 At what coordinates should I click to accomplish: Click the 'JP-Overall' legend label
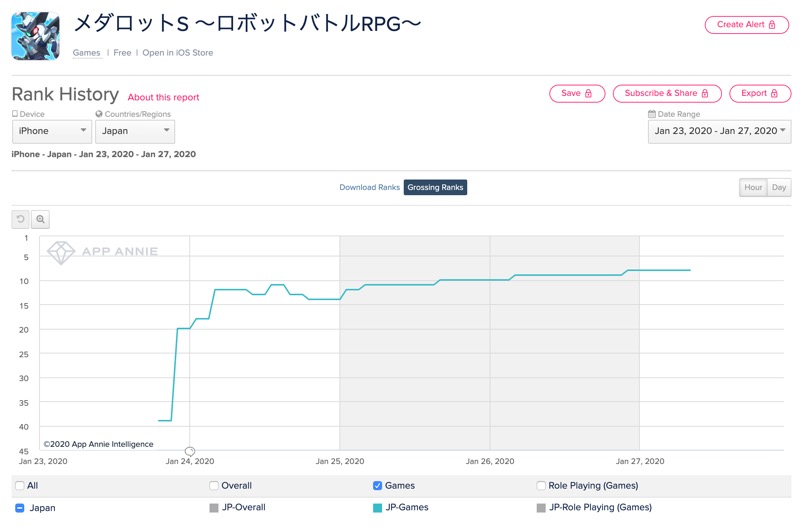pyautogui.click(x=243, y=507)
